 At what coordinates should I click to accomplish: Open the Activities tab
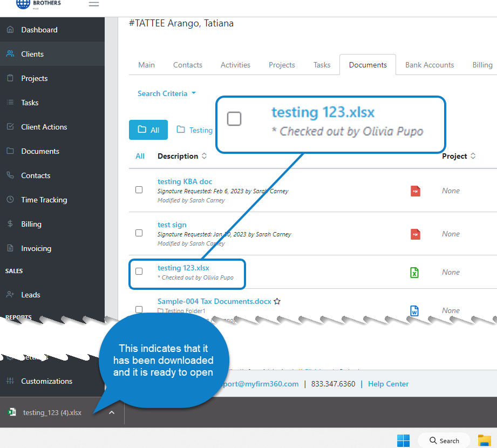(235, 64)
